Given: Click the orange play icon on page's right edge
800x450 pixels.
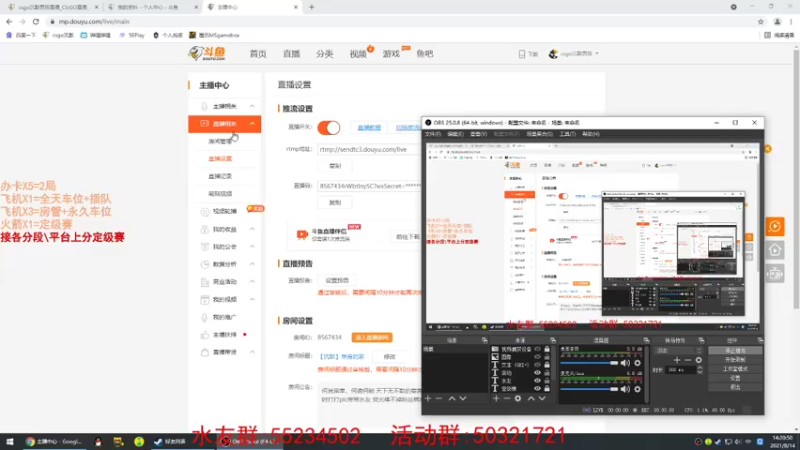Looking at the screenshot, I should (774, 227).
